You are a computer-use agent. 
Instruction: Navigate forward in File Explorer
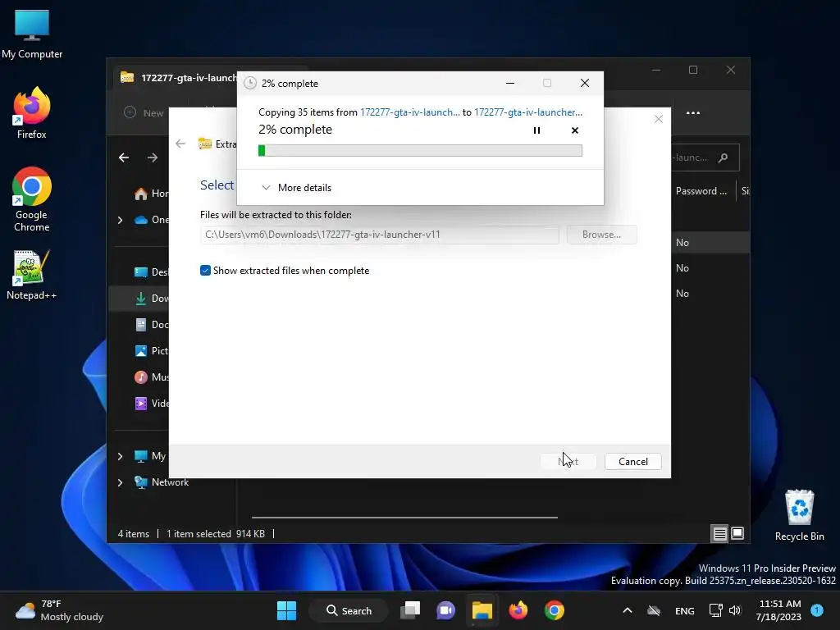153,157
